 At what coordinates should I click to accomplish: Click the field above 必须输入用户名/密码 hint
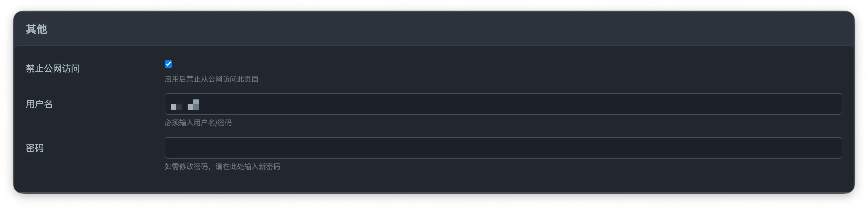[x=503, y=104]
